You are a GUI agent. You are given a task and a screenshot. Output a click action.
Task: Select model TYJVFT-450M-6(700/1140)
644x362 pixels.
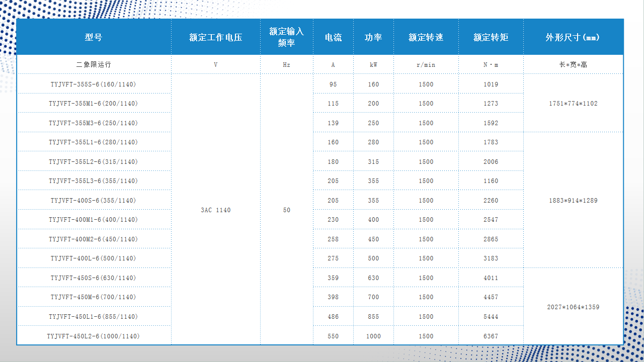pyautogui.click(x=94, y=297)
